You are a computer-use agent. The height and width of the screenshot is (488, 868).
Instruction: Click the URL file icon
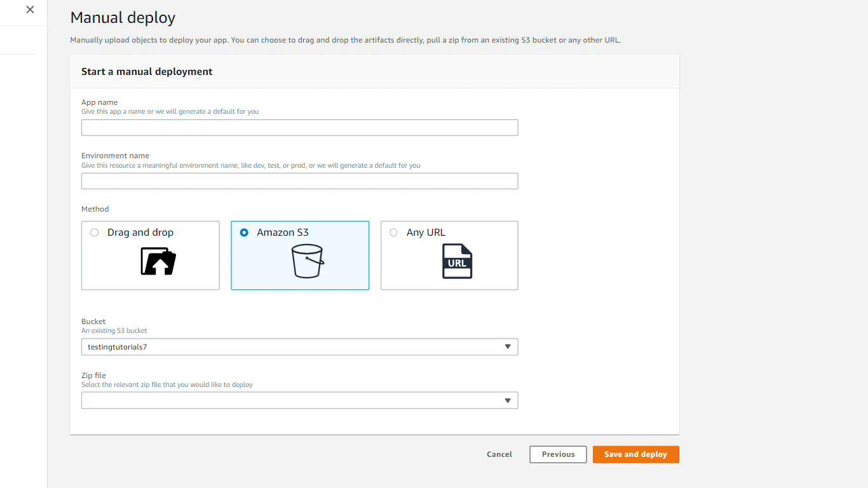[x=456, y=261]
